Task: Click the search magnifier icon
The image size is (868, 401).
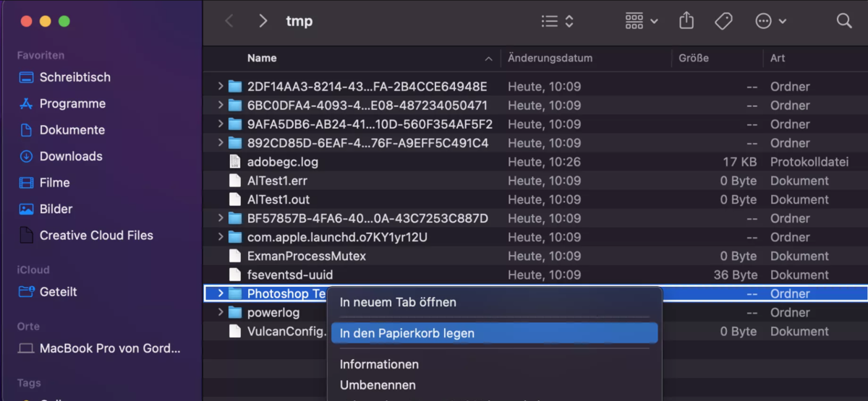Action: (x=844, y=21)
